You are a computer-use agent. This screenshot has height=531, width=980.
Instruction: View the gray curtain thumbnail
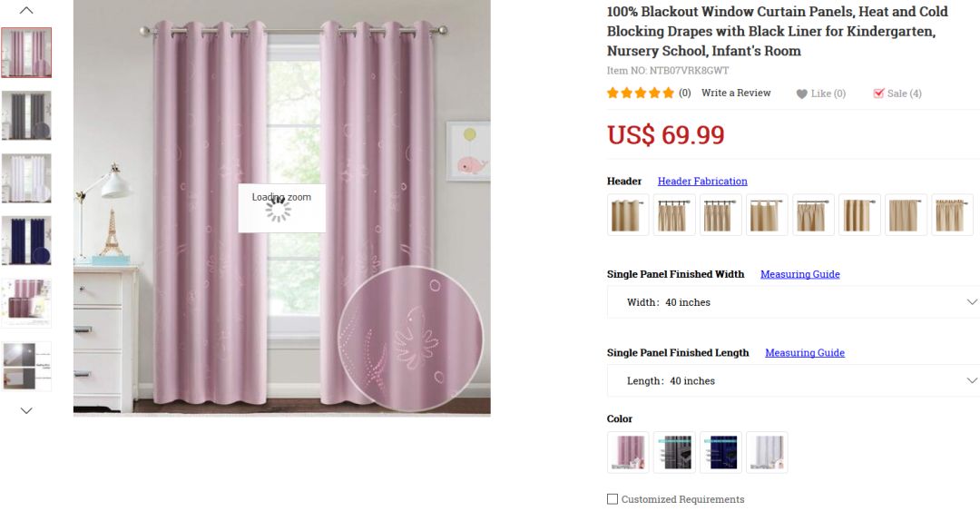click(x=26, y=115)
